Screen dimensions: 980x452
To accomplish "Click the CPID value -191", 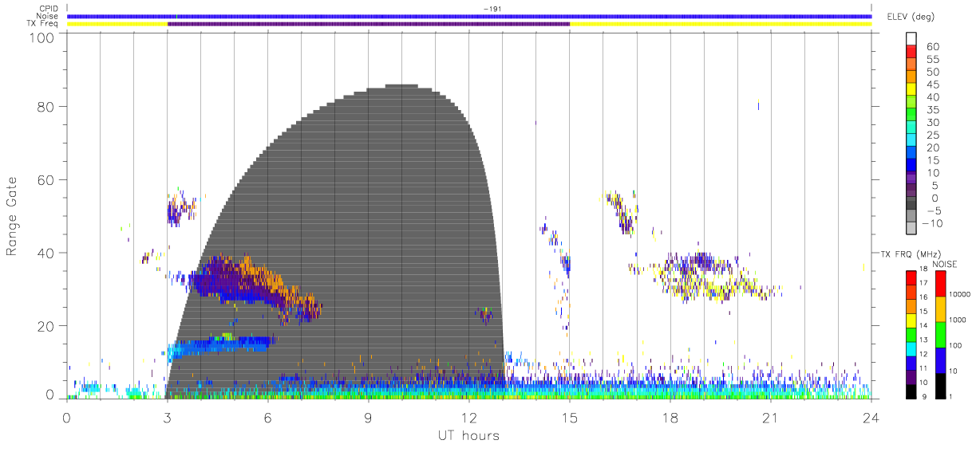I will click(x=492, y=9).
